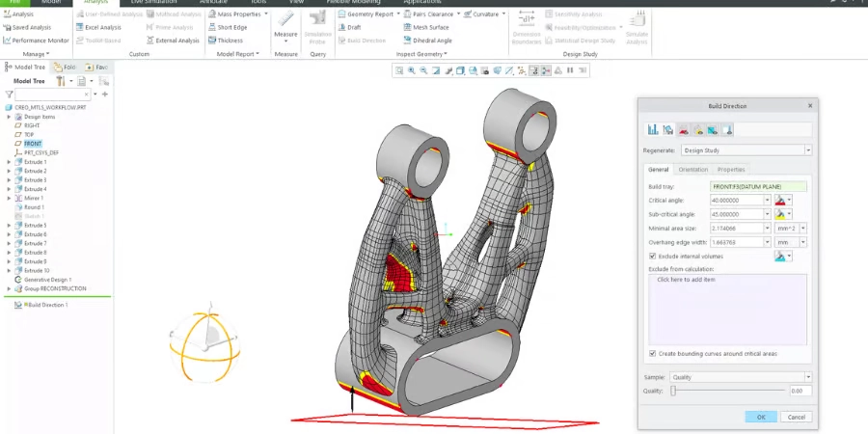Screen dimensions: 868x434
Task: Open the Favorites tab
Action: click(96, 67)
